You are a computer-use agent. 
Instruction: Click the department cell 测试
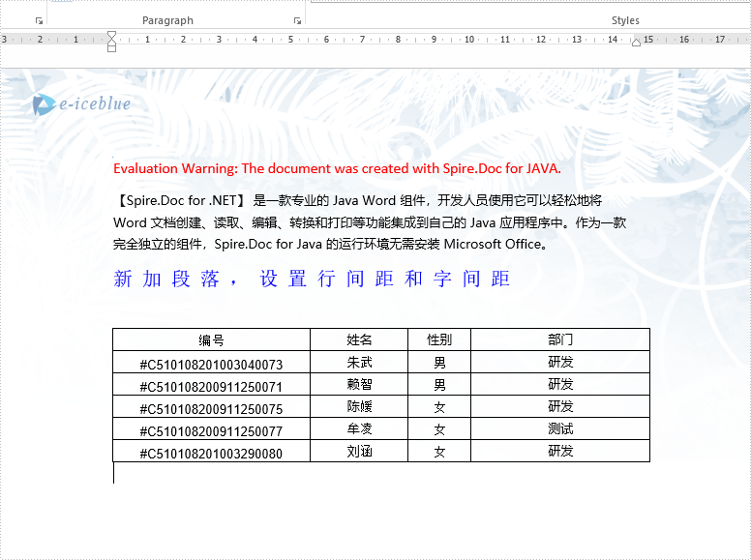pyautogui.click(x=560, y=428)
